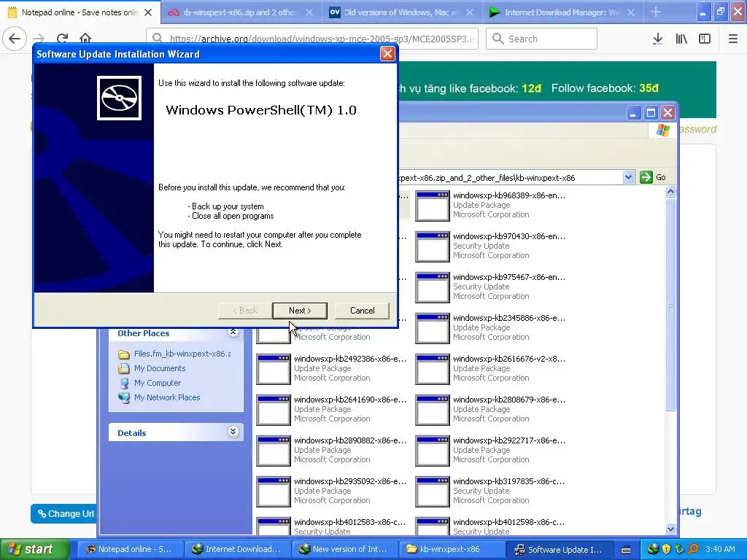Image resolution: width=747 pixels, height=560 pixels.
Task: Toggle the Firefox sidebar icon
Action: click(x=705, y=39)
